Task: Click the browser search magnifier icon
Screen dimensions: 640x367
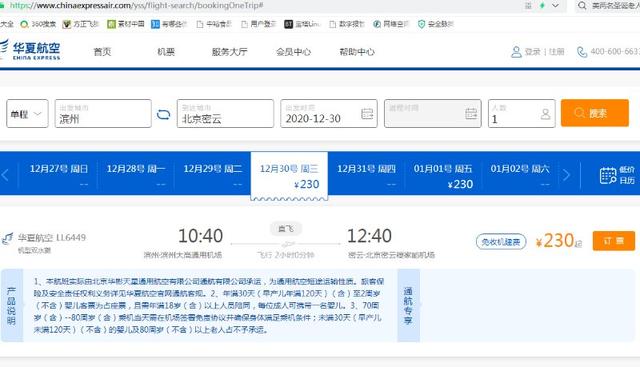Action: pyautogui.click(x=582, y=6)
